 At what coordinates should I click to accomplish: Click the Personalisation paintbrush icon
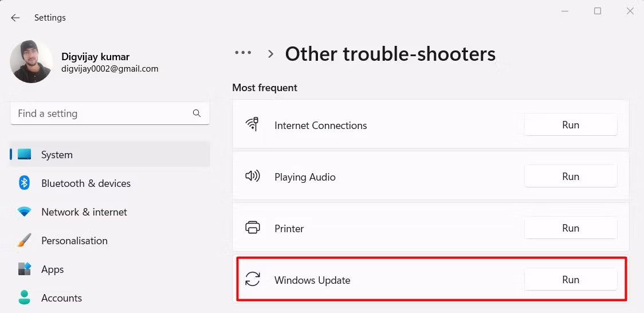(24, 240)
